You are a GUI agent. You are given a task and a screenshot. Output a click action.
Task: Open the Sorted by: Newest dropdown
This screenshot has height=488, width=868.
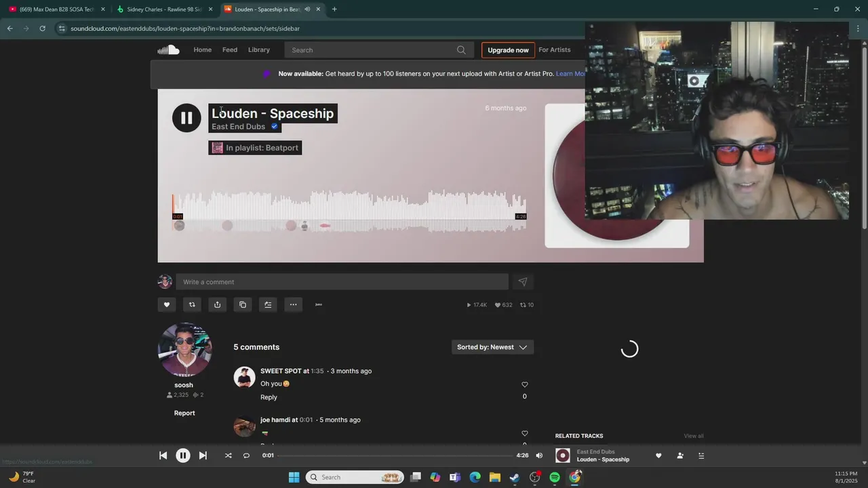click(492, 347)
